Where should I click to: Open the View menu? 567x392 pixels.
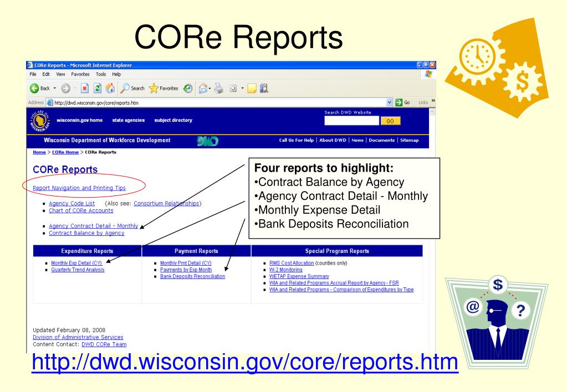tap(60, 74)
